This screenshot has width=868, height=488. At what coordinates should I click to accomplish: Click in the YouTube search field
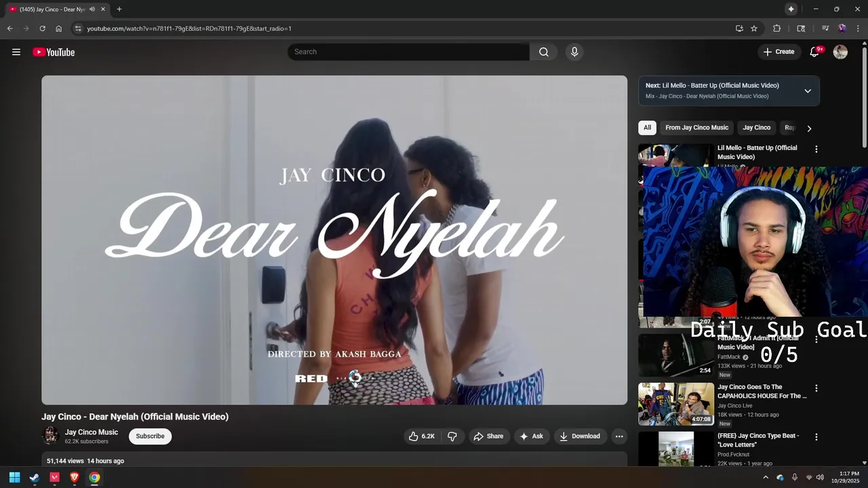click(408, 52)
